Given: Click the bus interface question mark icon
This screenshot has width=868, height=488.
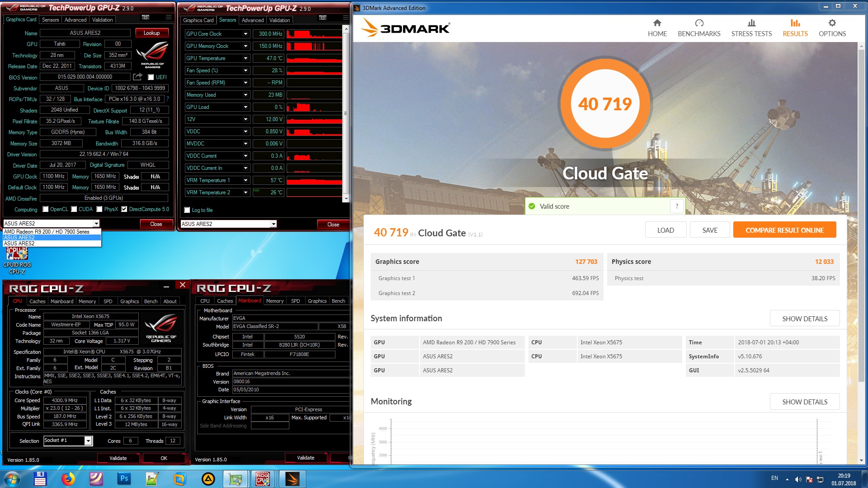Looking at the screenshot, I should click(167, 99).
